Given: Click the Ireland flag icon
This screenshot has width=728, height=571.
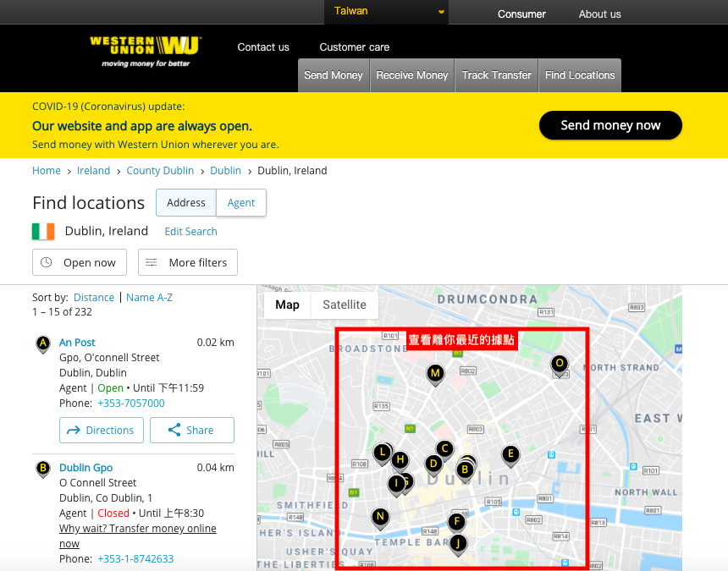Looking at the screenshot, I should pyautogui.click(x=43, y=232).
